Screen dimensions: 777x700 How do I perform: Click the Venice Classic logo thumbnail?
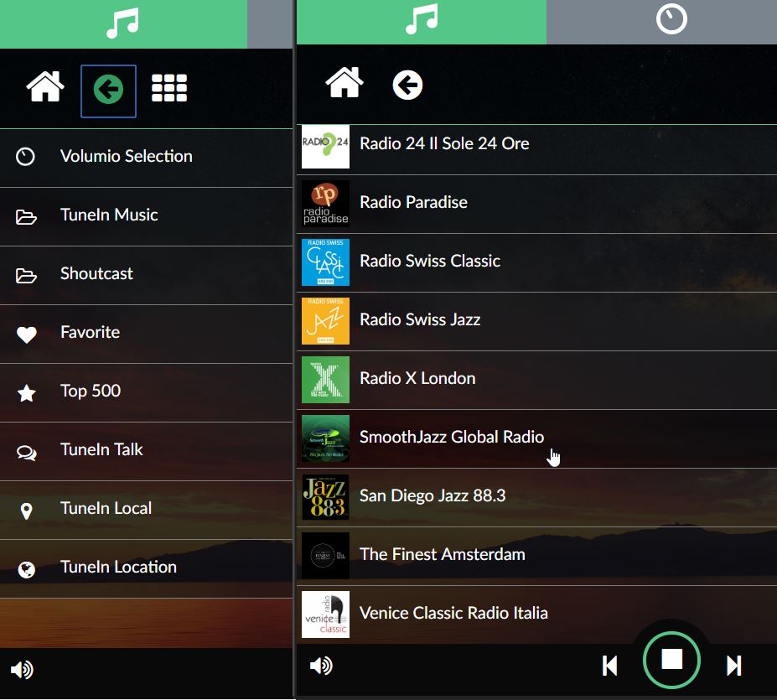click(x=325, y=614)
